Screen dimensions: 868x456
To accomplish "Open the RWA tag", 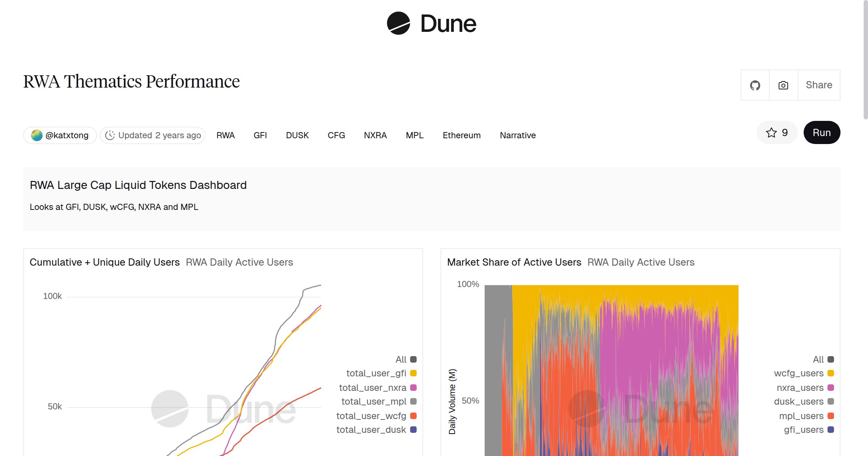I will (225, 135).
